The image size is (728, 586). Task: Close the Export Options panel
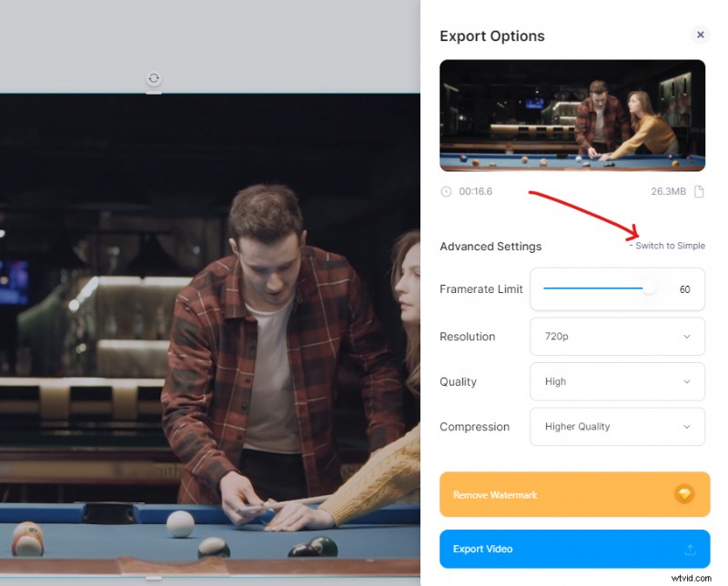click(701, 35)
